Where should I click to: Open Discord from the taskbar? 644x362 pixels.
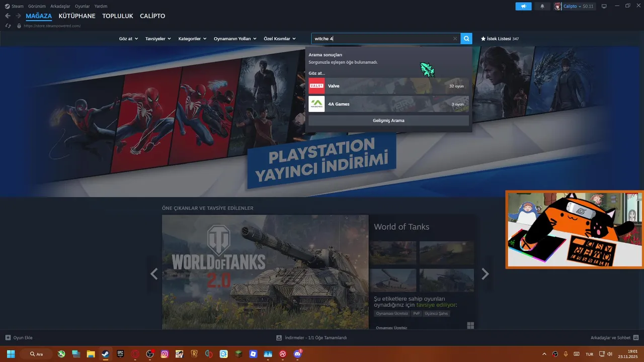click(297, 354)
